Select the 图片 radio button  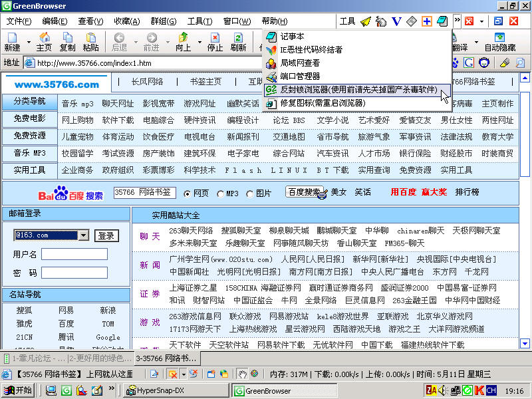pyautogui.click(x=250, y=194)
